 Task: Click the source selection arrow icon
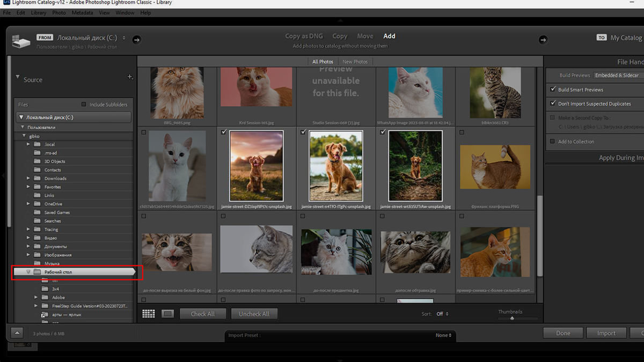click(136, 39)
